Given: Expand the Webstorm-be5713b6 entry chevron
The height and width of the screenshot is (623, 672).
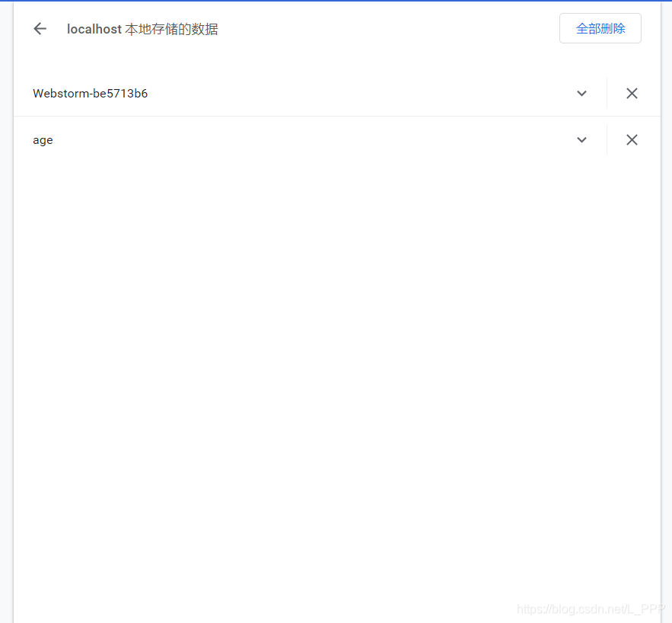Looking at the screenshot, I should [581, 93].
